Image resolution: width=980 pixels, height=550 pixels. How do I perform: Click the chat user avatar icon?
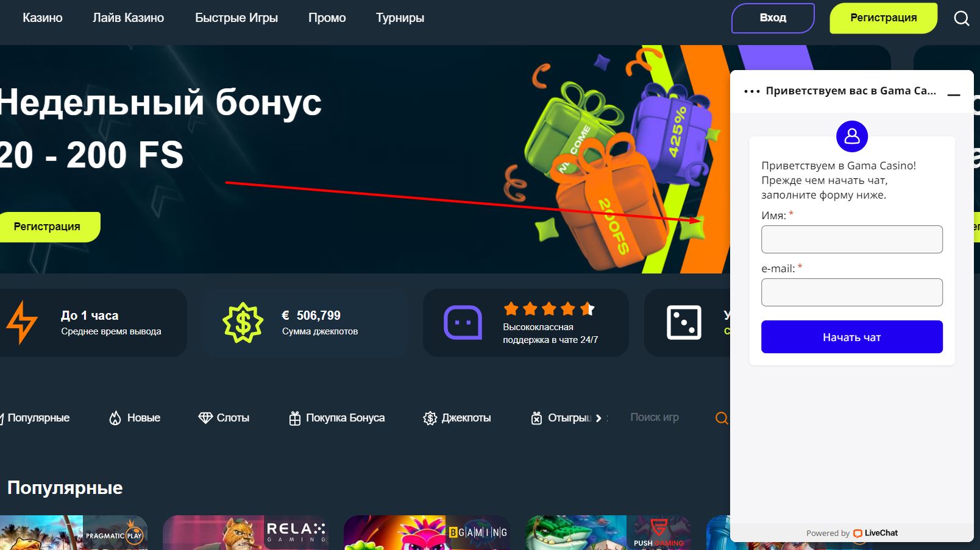tap(851, 136)
